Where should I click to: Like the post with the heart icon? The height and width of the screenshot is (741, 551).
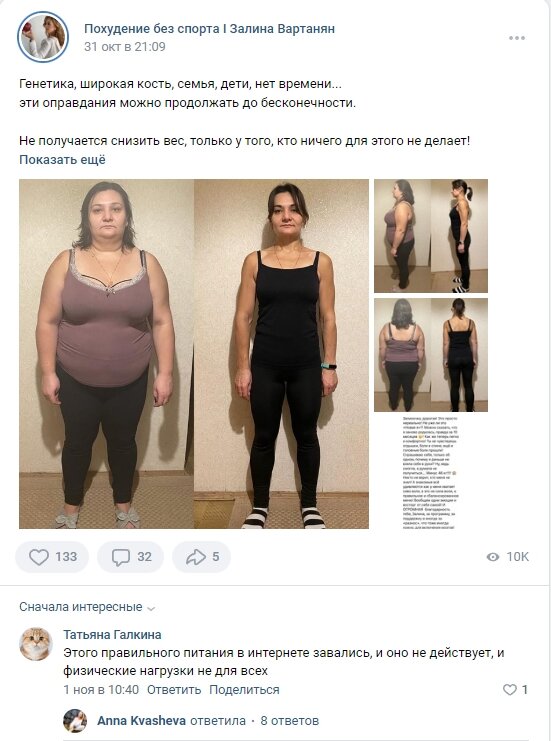(52, 557)
